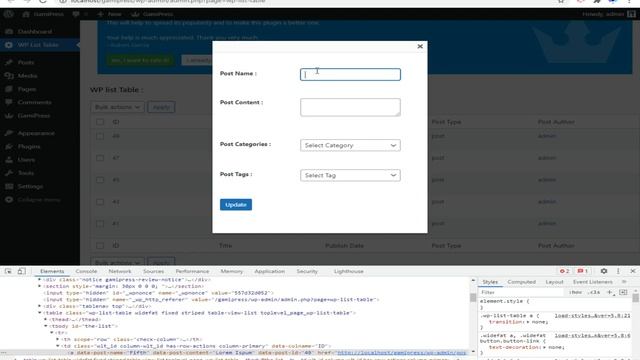Click the blue Update button
Screen dimensions: 640x360
point(236,204)
